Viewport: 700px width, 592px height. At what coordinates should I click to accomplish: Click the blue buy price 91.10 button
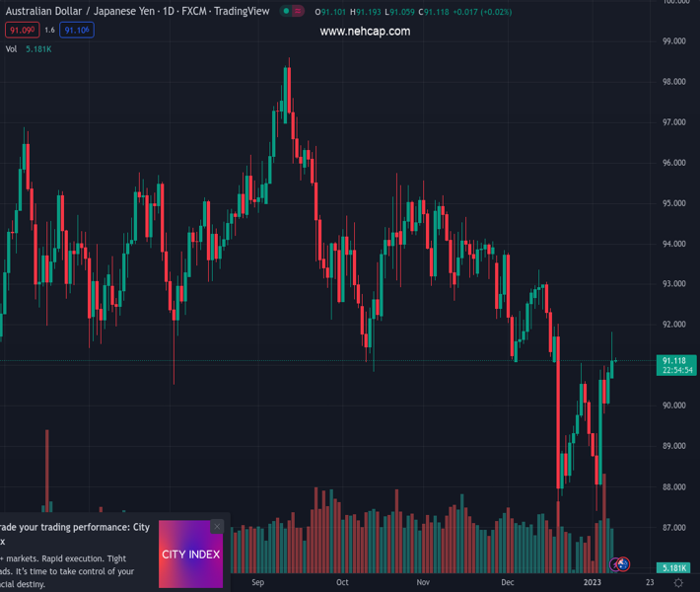coord(77,31)
